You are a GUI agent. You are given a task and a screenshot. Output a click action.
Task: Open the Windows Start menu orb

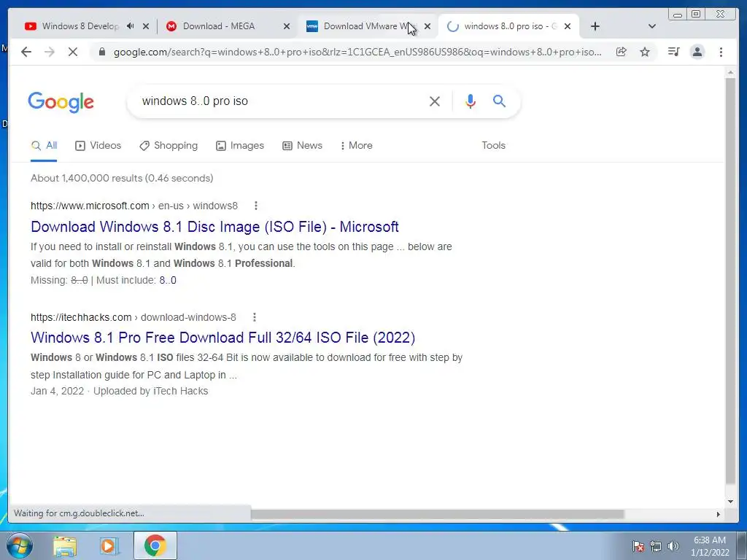[x=20, y=545]
